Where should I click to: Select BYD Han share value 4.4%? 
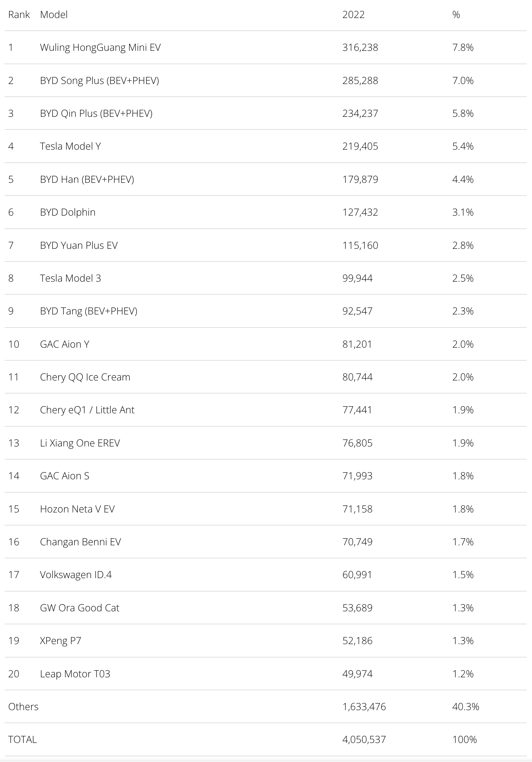pos(463,179)
